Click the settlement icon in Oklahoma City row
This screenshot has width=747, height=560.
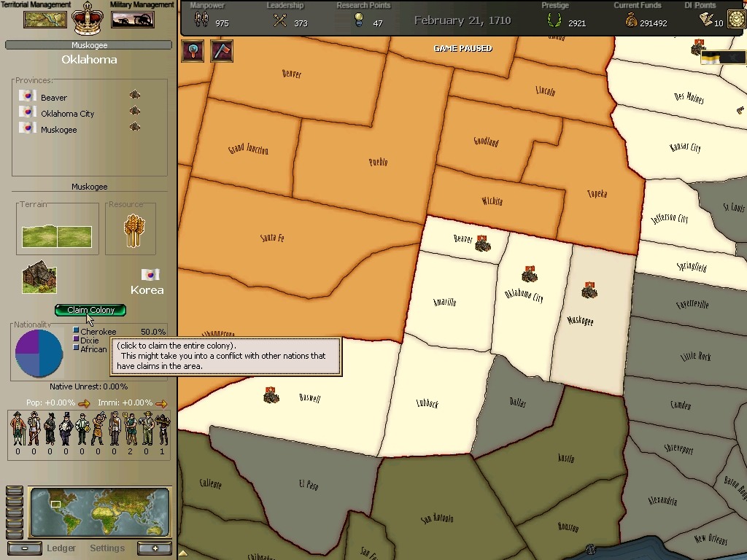pyautogui.click(x=135, y=111)
